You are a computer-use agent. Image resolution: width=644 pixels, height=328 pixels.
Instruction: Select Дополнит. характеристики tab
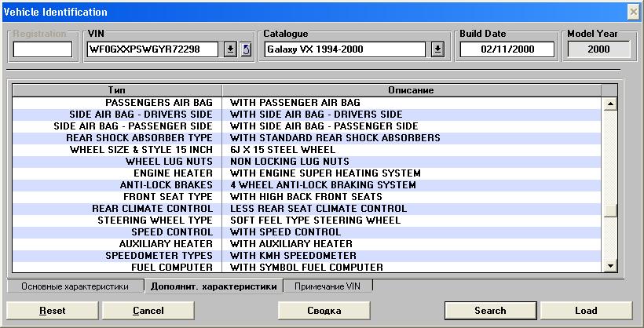[214, 286]
